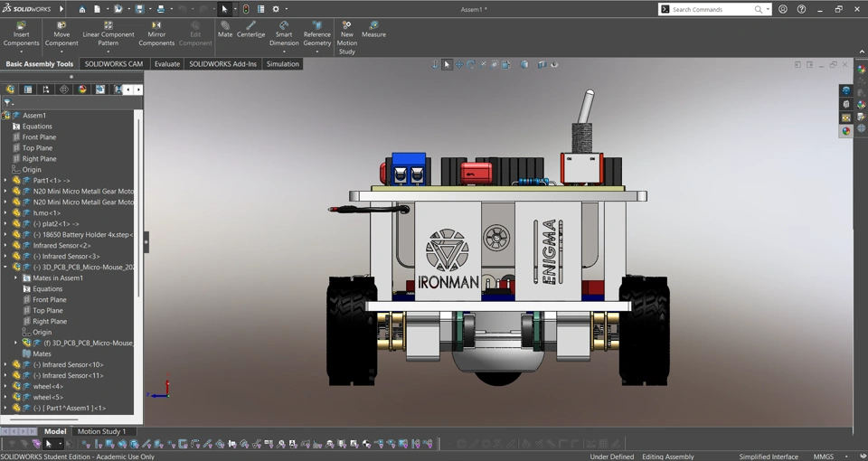Viewport: 868px width, 461px height.
Task: Expand the Part1<1> tree node
Action: tap(5, 181)
